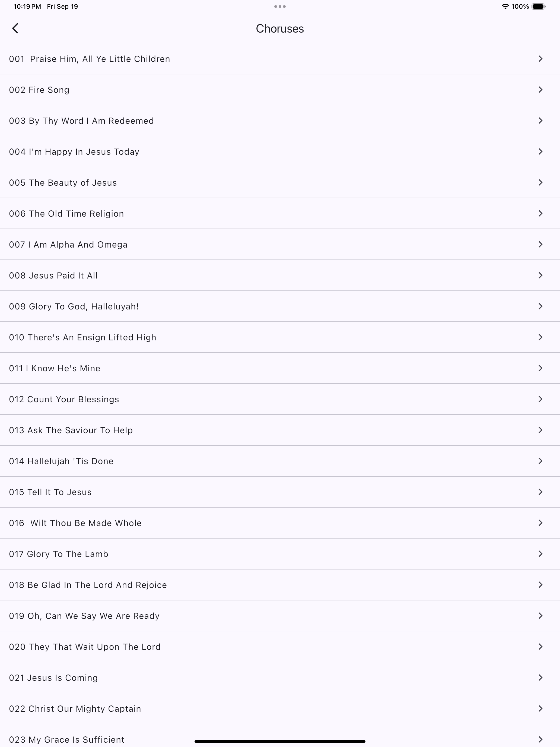The width and height of the screenshot is (560, 747).
Task: Tap the home indicator bar at bottom
Action: (x=280, y=741)
